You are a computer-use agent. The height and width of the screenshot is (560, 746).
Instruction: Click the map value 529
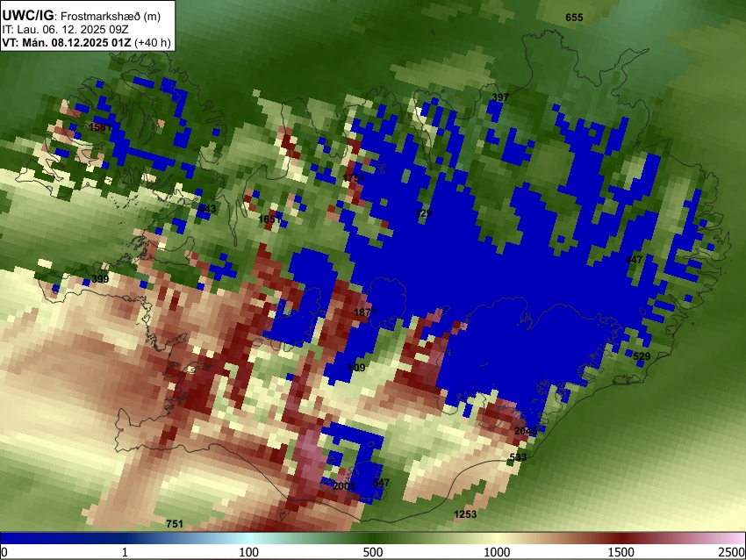click(x=642, y=356)
